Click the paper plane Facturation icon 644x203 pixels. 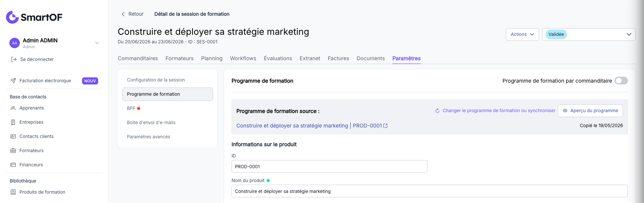click(x=13, y=81)
